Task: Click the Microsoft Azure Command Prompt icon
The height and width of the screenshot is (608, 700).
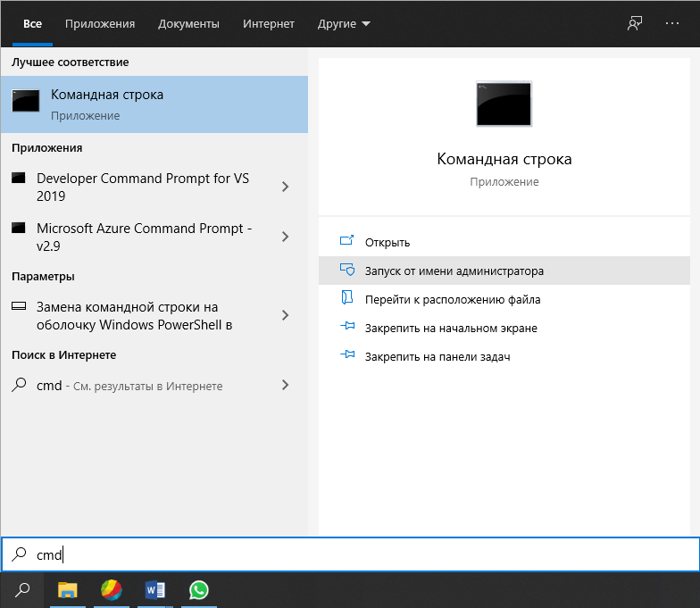Action: click(x=18, y=229)
